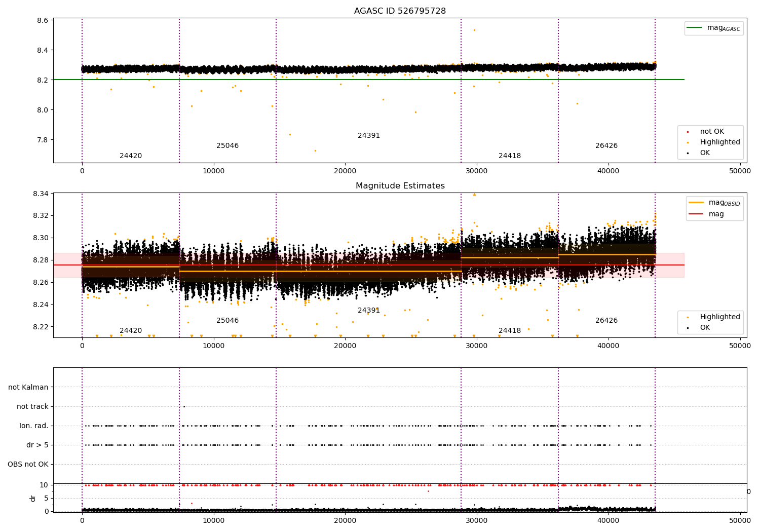Select the mag AGASC legend entry
760x532 pixels.
point(714,28)
